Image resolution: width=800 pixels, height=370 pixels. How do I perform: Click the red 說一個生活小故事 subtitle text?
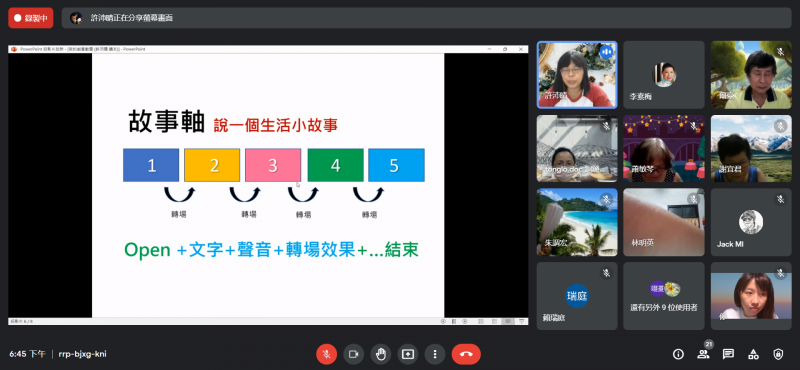(x=276, y=125)
